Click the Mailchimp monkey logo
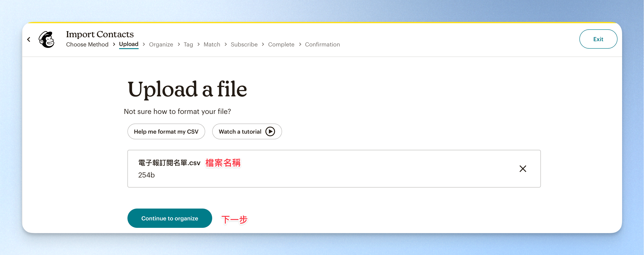The height and width of the screenshot is (255, 644). coord(47,39)
